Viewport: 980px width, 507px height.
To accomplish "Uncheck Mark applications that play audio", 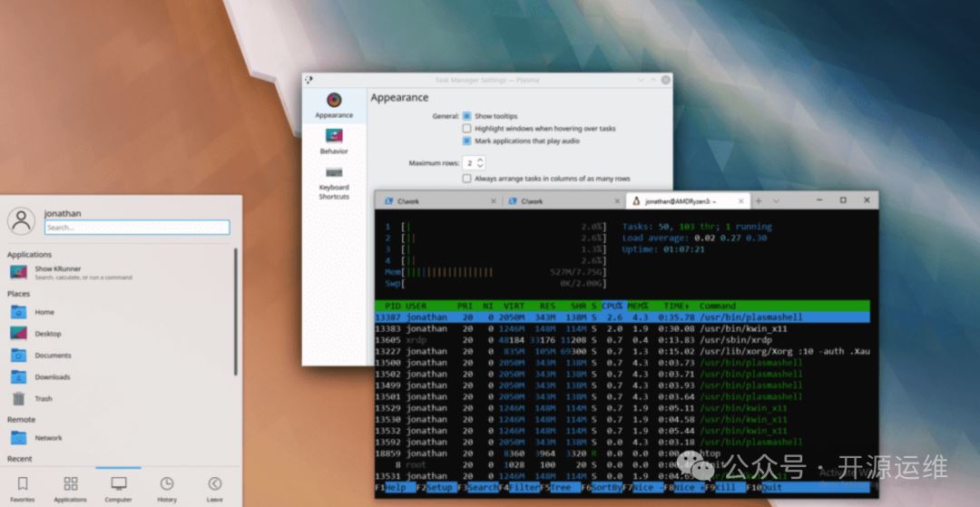I will coord(466,141).
